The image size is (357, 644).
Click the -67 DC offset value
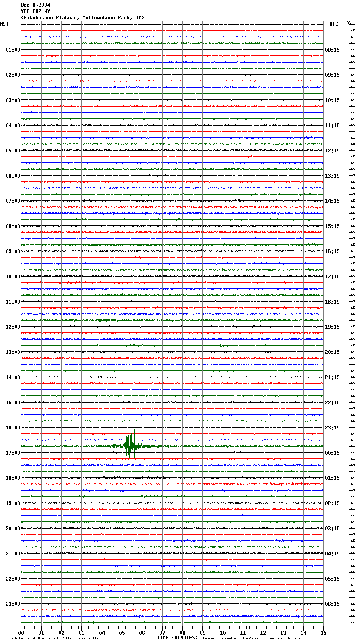pos(352,585)
